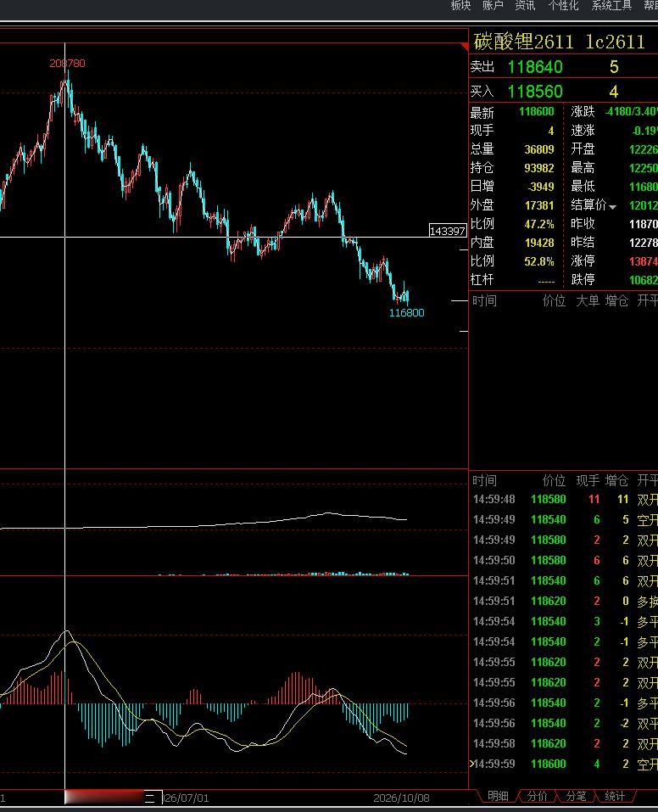658x812 pixels.
Task: Select the 14:59:50 trade row
Action: pos(564,560)
